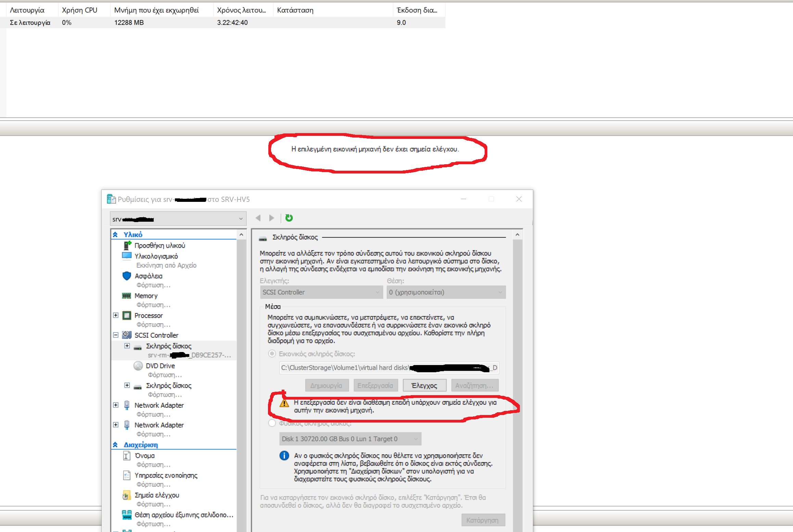Refresh the settings dialog
793x532 pixels.
289,218
